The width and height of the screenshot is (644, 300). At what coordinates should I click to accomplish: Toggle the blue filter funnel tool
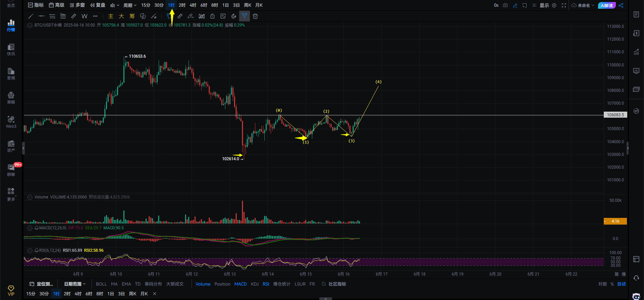tap(245, 16)
